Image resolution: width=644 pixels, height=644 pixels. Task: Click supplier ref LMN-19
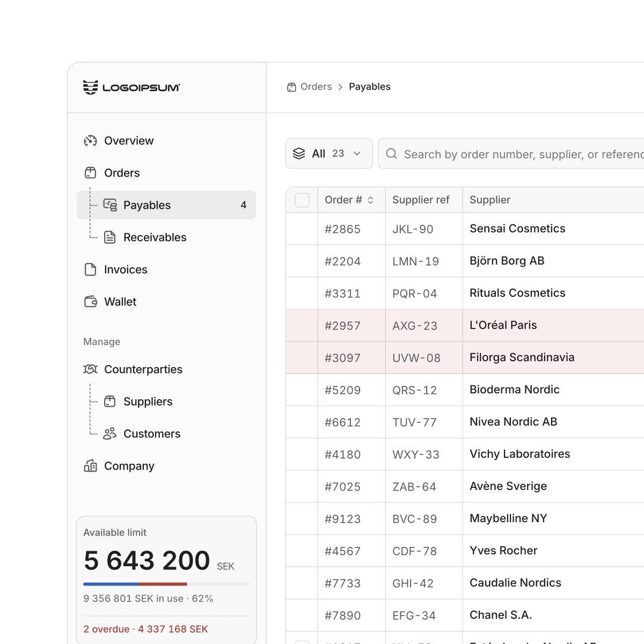pyautogui.click(x=415, y=261)
